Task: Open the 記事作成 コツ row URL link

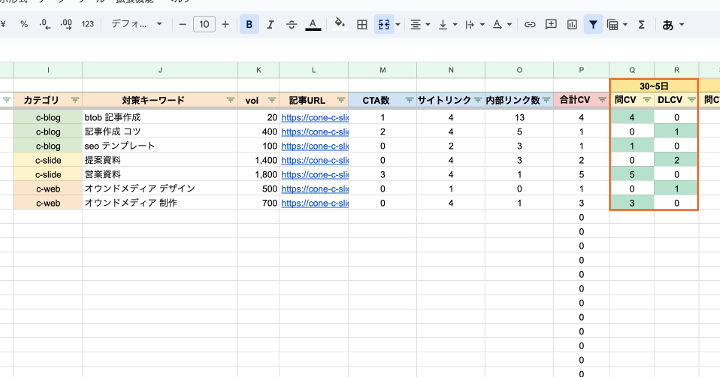Action: [x=315, y=132]
